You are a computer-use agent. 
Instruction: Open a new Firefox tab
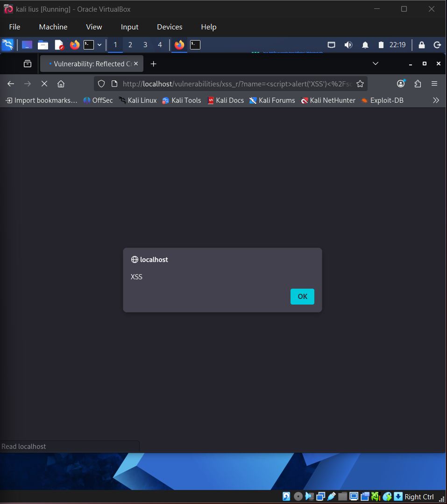(154, 64)
